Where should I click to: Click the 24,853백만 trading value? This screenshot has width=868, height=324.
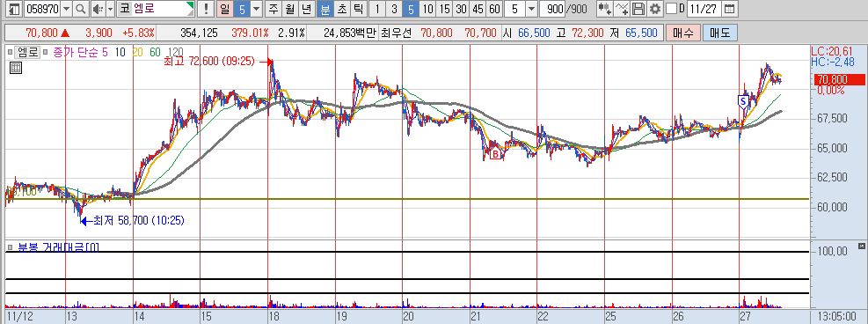click(x=349, y=33)
